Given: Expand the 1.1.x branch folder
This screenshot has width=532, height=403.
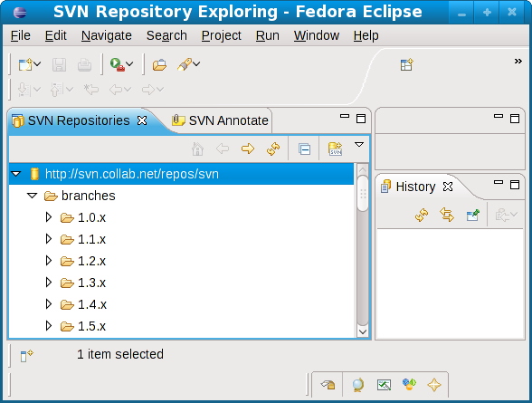Looking at the screenshot, I should [49, 239].
